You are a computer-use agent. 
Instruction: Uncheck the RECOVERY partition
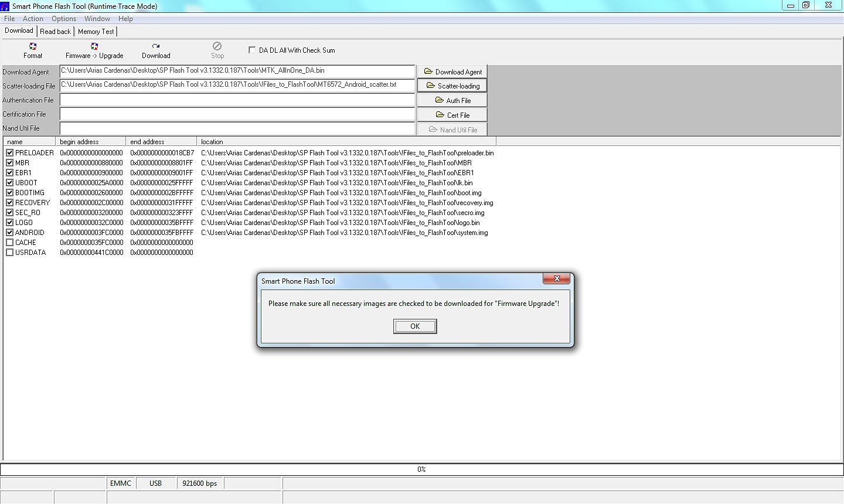pyautogui.click(x=9, y=203)
